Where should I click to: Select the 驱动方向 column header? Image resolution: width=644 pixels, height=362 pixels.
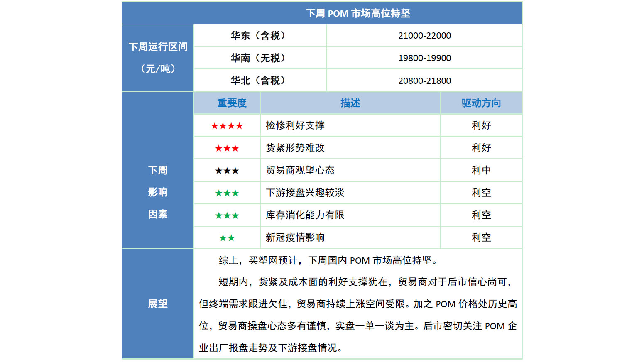(481, 103)
